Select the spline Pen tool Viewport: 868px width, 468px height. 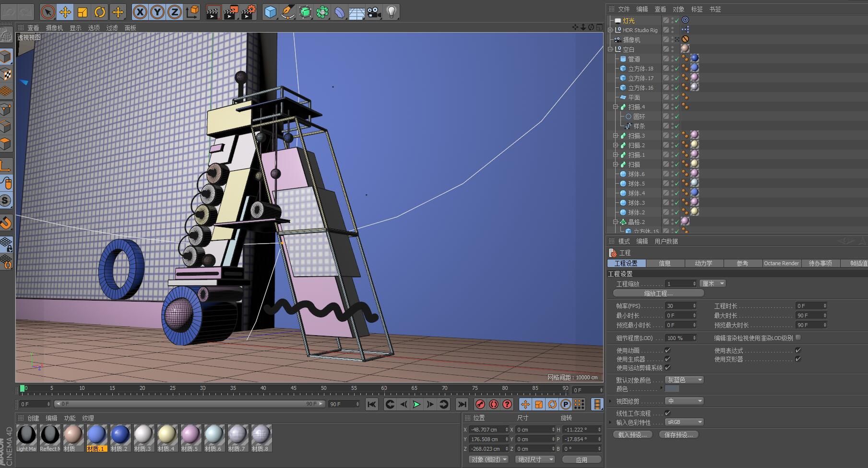[288, 12]
